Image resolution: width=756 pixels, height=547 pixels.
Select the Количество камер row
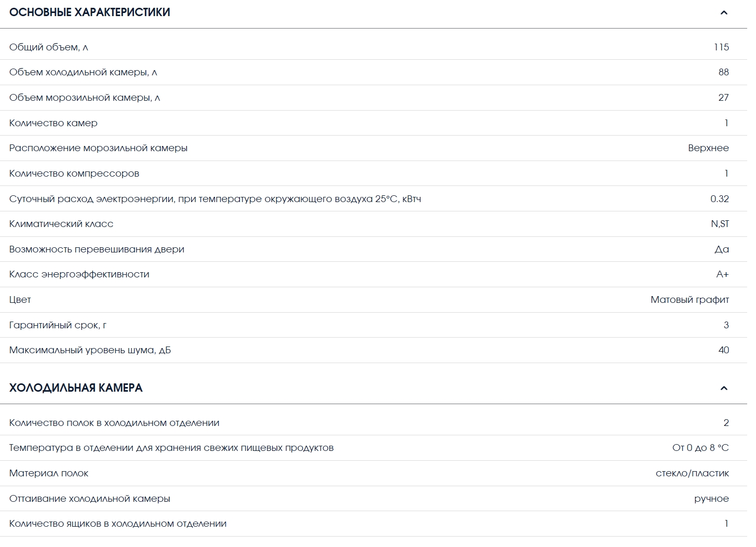373,123
